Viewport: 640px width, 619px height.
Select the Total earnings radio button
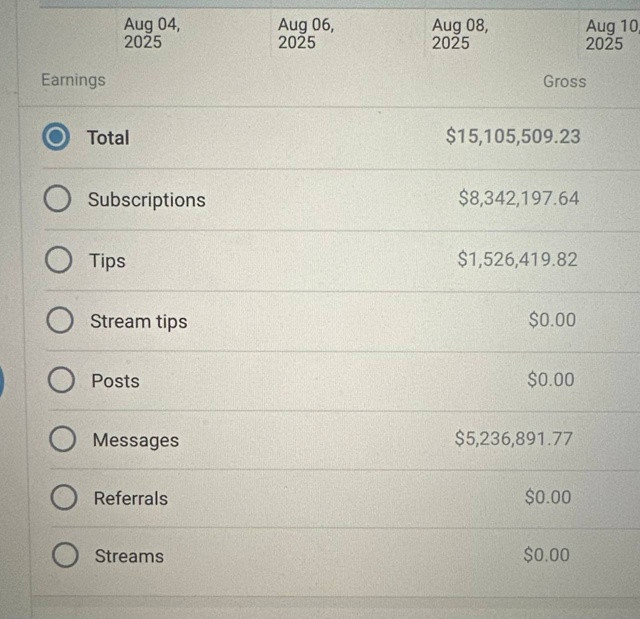coord(56,136)
